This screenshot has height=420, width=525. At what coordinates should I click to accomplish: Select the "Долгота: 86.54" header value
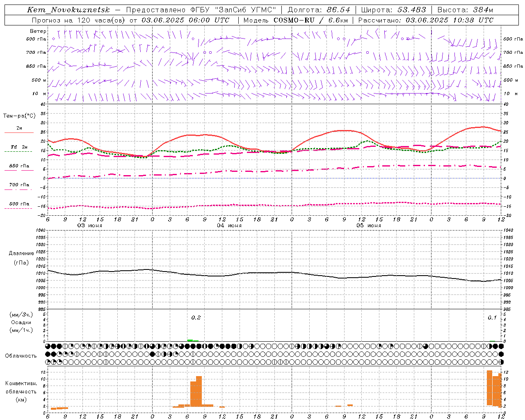(319, 10)
